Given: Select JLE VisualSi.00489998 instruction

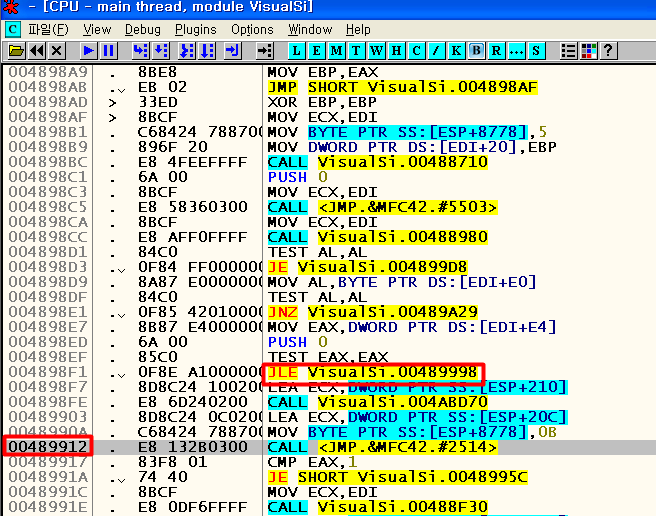Looking at the screenshot, I should coord(372,372).
